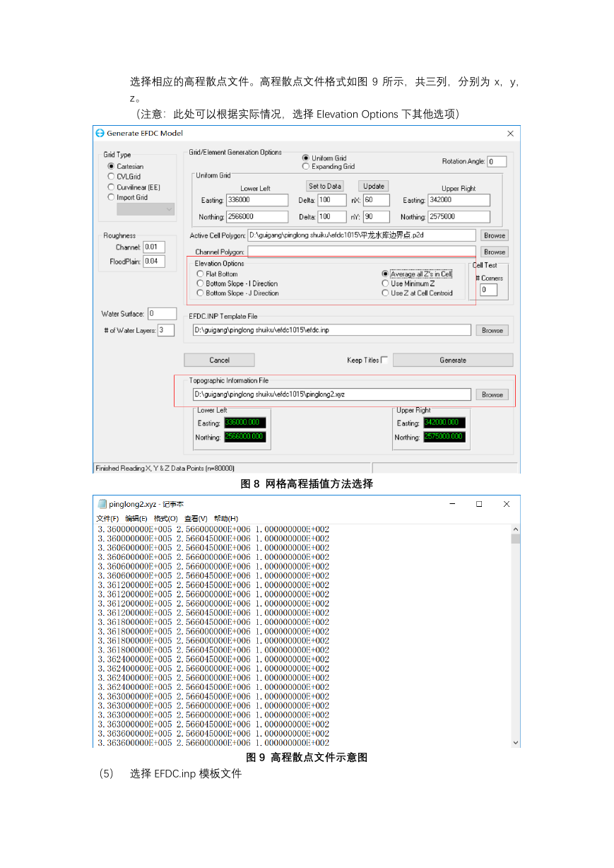The image size is (614, 868).
Task: Edit Upper Right Easting 342000 field
Action: point(459,200)
